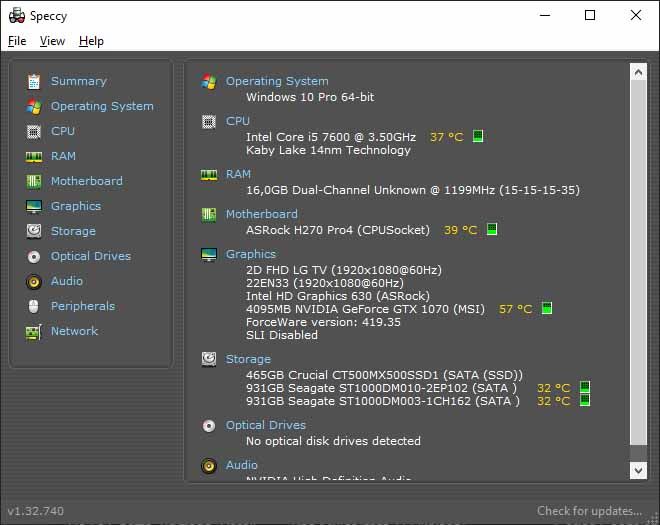
Task: Click the CPU chip icon in sidebar
Action: coord(34,131)
